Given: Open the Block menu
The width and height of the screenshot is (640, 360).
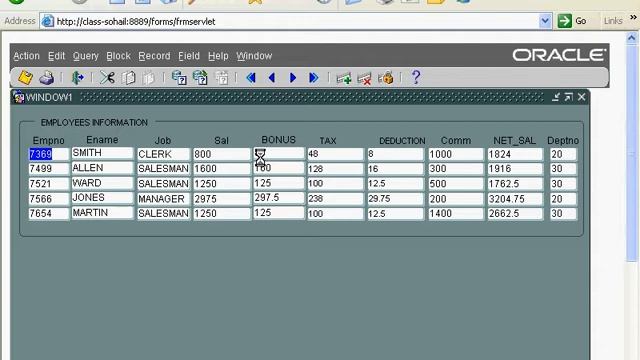Looking at the screenshot, I should pos(118,56).
